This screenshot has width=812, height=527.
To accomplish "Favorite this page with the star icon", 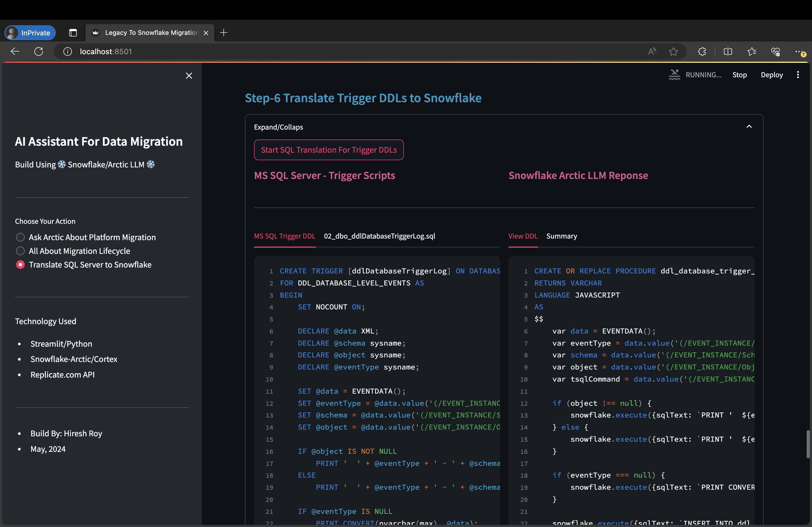I will (673, 52).
